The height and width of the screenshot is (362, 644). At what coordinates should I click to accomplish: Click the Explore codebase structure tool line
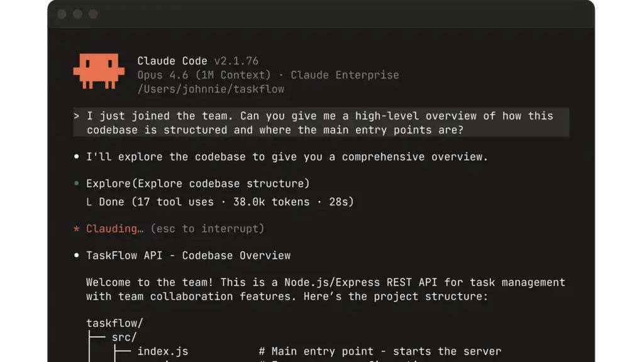197,184
